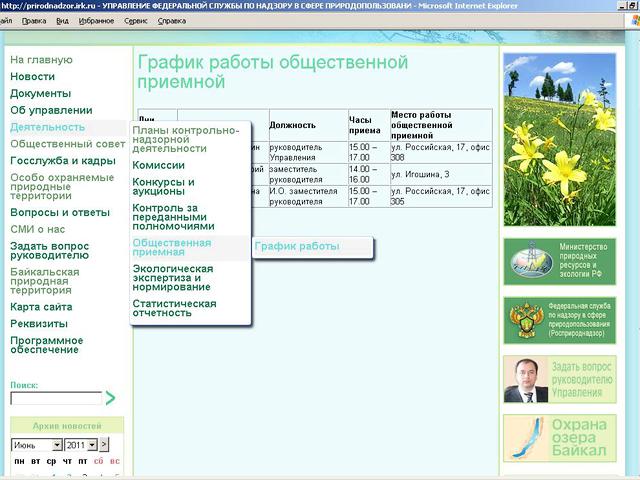This screenshot has height=480, width=640.
Task: Open the year dropdown showing 2011
Action: point(81,444)
